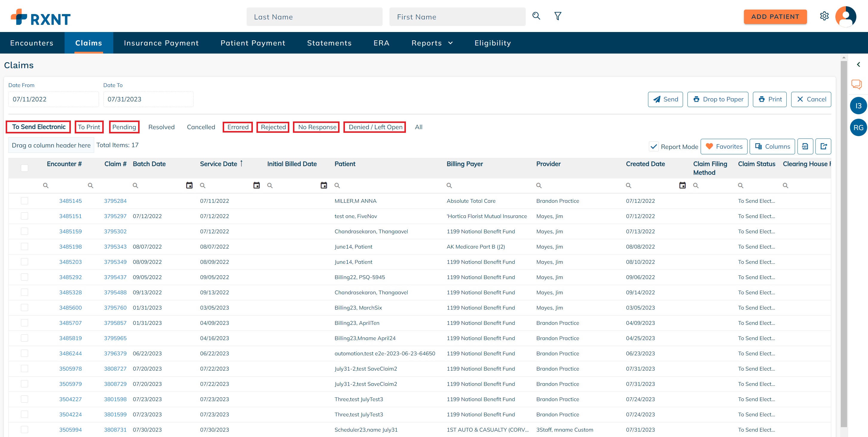The height and width of the screenshot is (437, 868).
Task: Click the Last Name search field
Action: (314, 16)
